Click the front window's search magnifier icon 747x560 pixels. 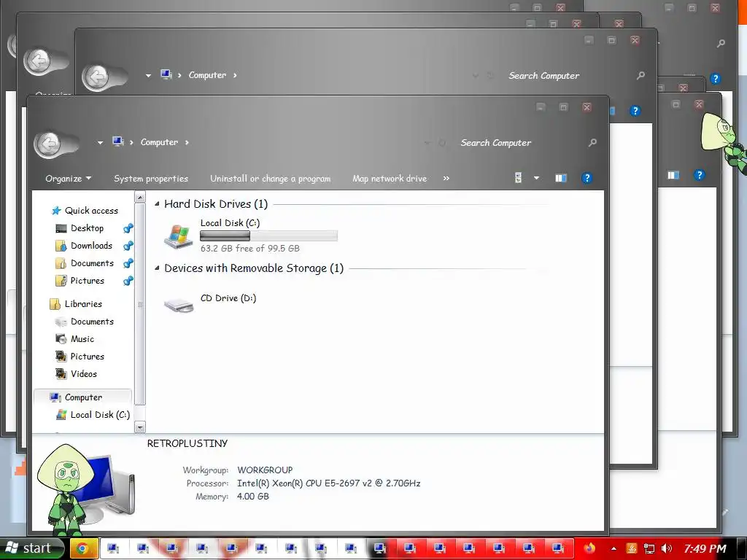(592, 142)
